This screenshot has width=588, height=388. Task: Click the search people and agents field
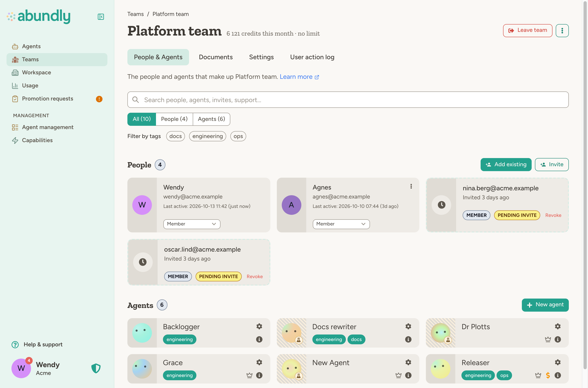click(x=348, y=100)
